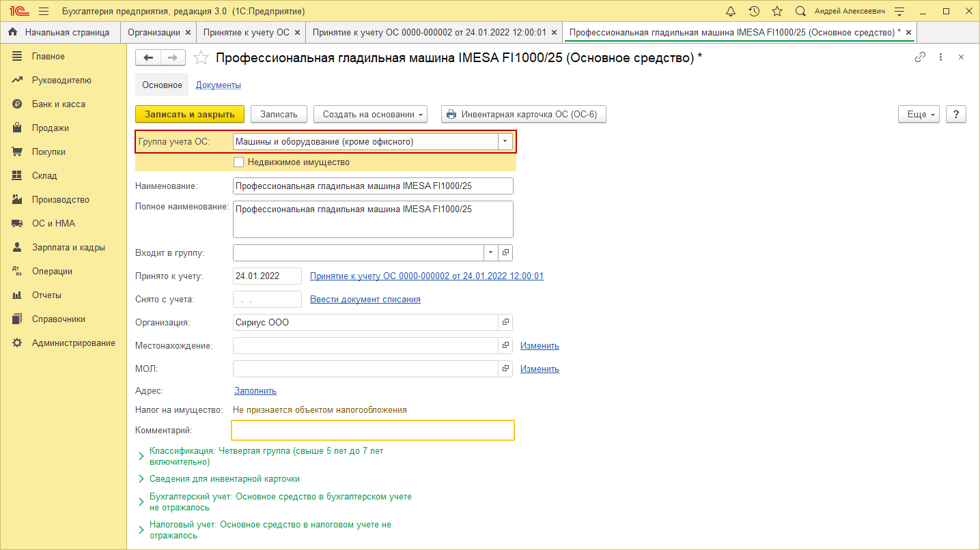Switch to Организации tab

[154, 32]
